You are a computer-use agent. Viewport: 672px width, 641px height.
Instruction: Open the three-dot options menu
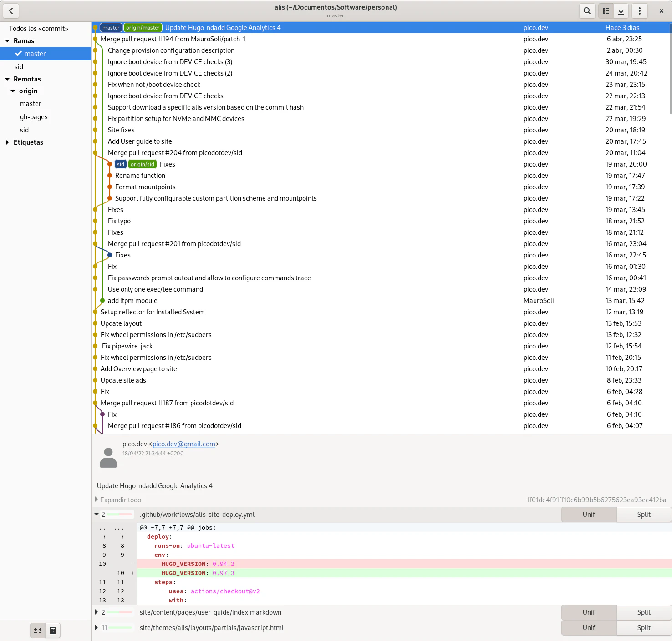(640, 11)
